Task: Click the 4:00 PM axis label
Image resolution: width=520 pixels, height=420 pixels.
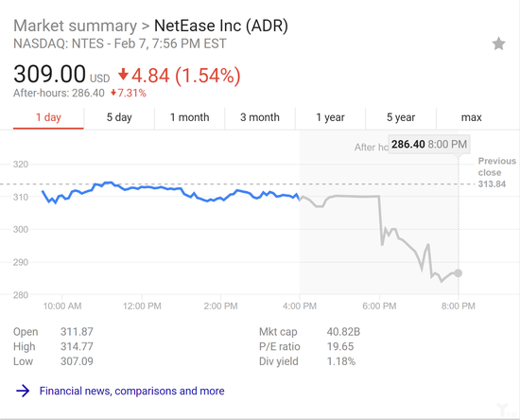Action: pyautogui.click(x=300, y=306)
